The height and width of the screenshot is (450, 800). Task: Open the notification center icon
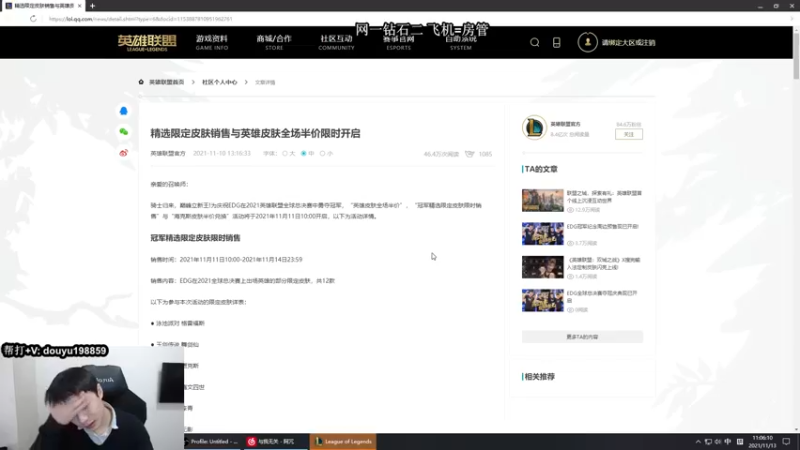tap(786, 442)
